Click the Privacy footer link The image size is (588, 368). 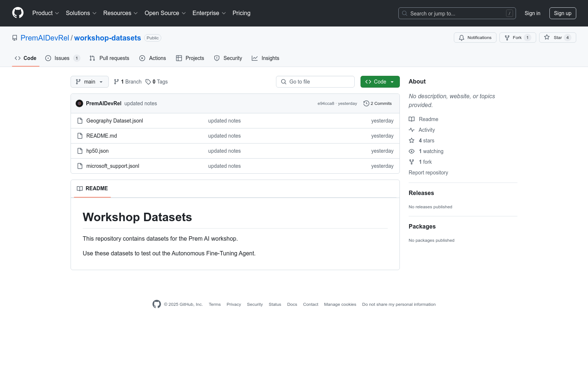click(234, 304)
